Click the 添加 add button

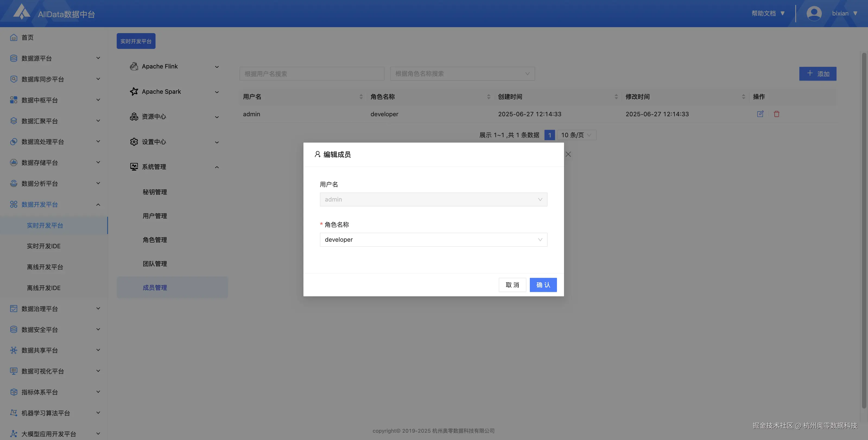coord(818,74)
